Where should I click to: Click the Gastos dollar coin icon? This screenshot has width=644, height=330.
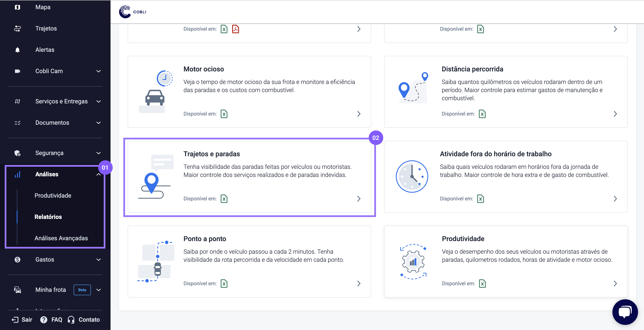pos(17,260)
